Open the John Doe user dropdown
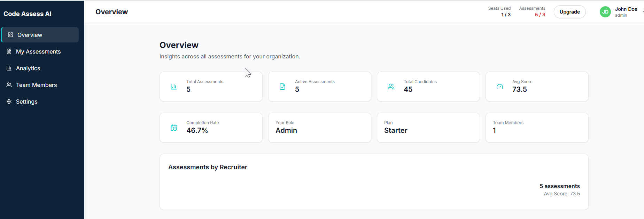This screenshot has width=644, height=219. [626, 12]
